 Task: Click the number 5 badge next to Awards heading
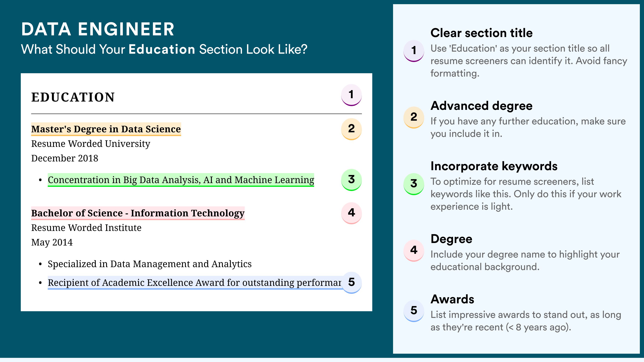[x=414, y=311]
